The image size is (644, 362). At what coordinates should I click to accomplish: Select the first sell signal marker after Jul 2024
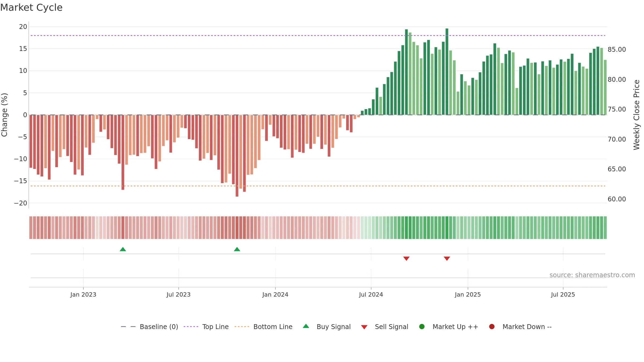(x=406, y=258)
